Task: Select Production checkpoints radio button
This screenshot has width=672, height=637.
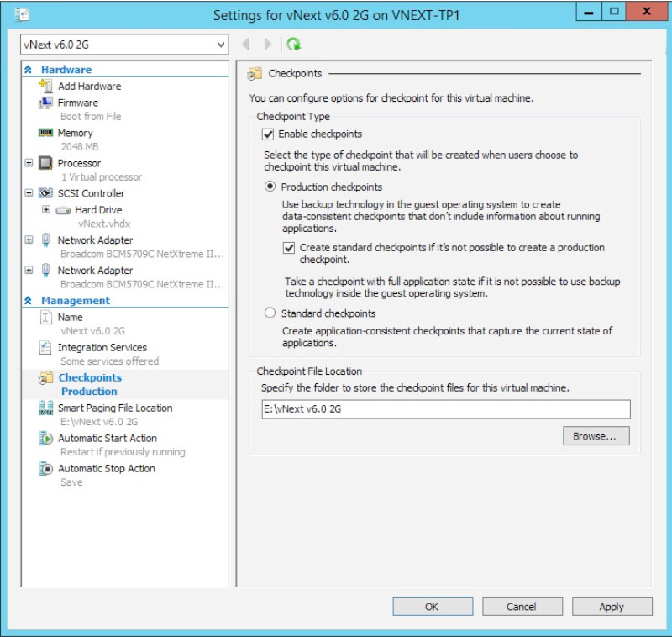Action: click(270, 187)
